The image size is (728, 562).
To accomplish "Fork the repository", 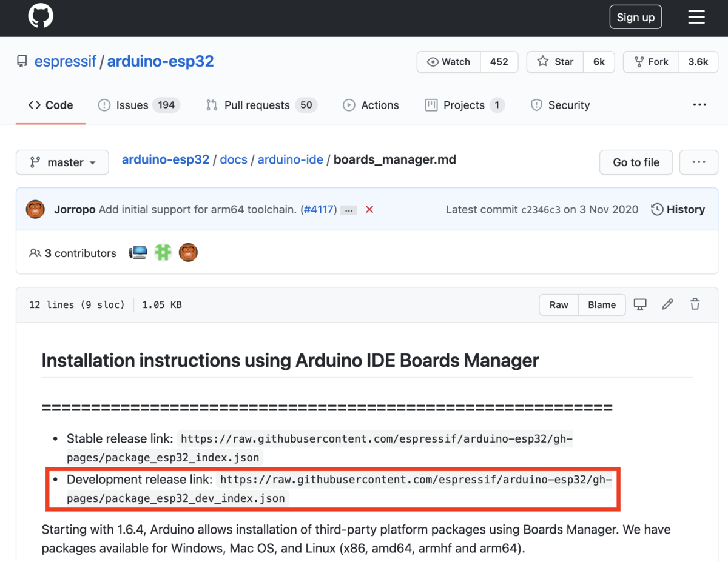I will [652, 62].
